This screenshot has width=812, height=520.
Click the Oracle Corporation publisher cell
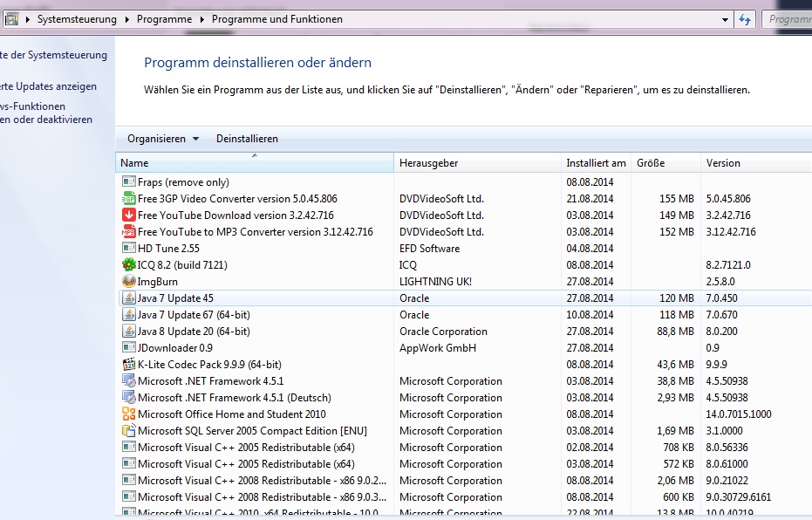pos(443,332)
